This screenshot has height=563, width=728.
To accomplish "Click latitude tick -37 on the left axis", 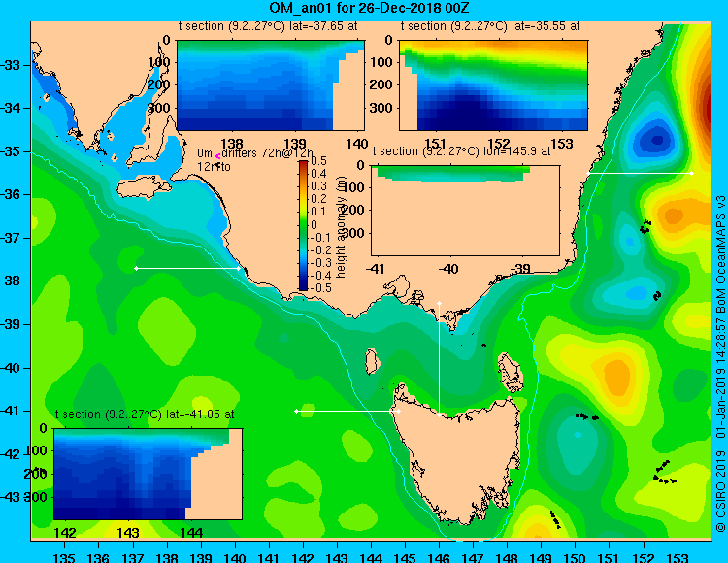I will click(x=11, y=238).
